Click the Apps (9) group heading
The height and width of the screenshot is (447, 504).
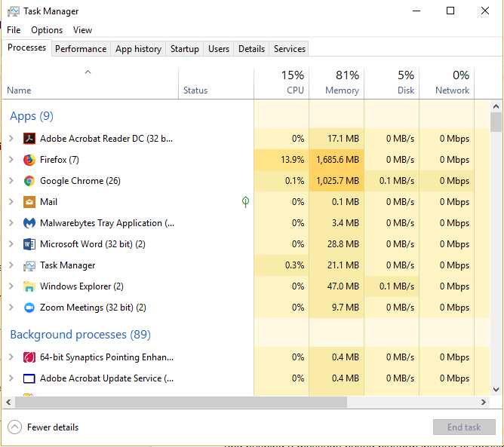[32, 116]
